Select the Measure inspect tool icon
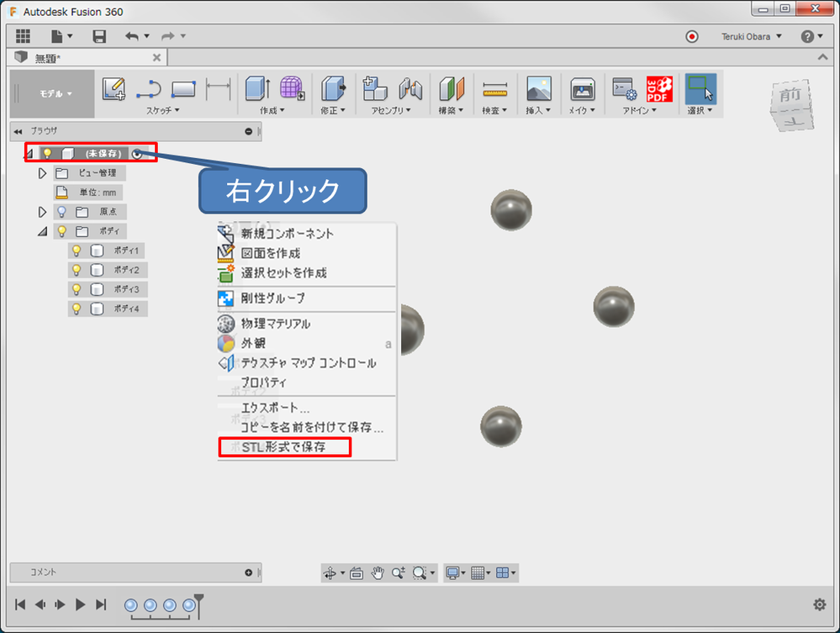840x633 pixels. [494, 89]
